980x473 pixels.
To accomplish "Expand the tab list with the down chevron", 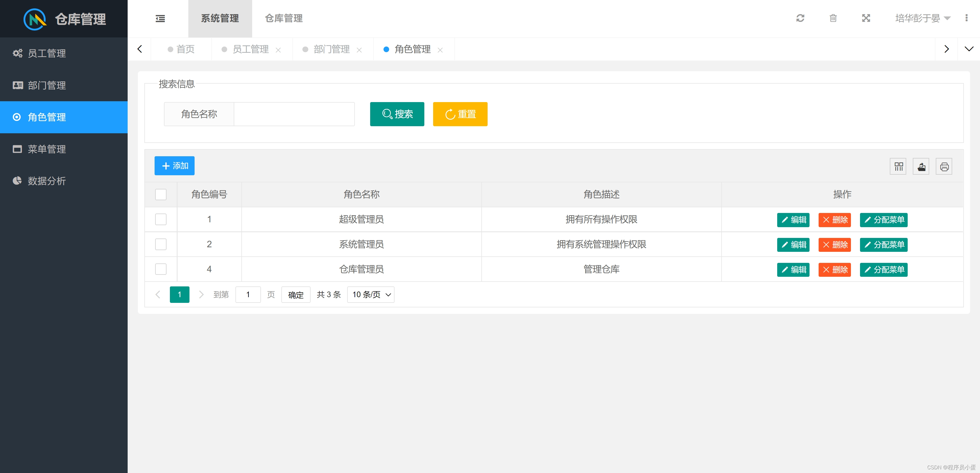I will (969, 49).
